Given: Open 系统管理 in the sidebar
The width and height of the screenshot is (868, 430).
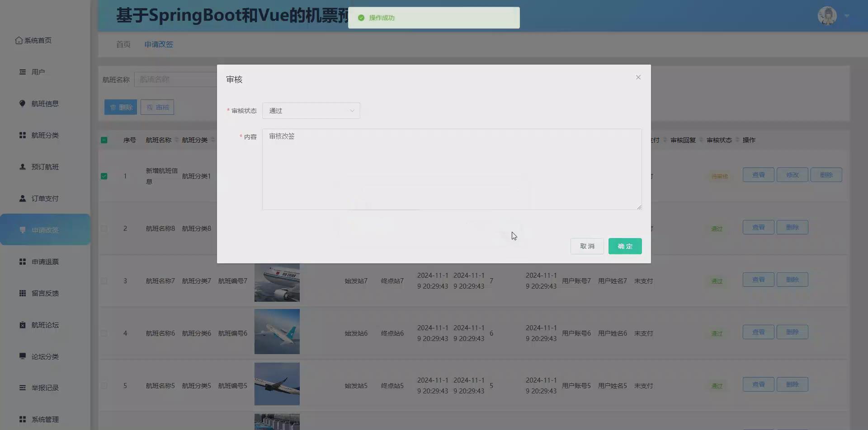Looking at the screenshot, I should click(x=45, y=419).
